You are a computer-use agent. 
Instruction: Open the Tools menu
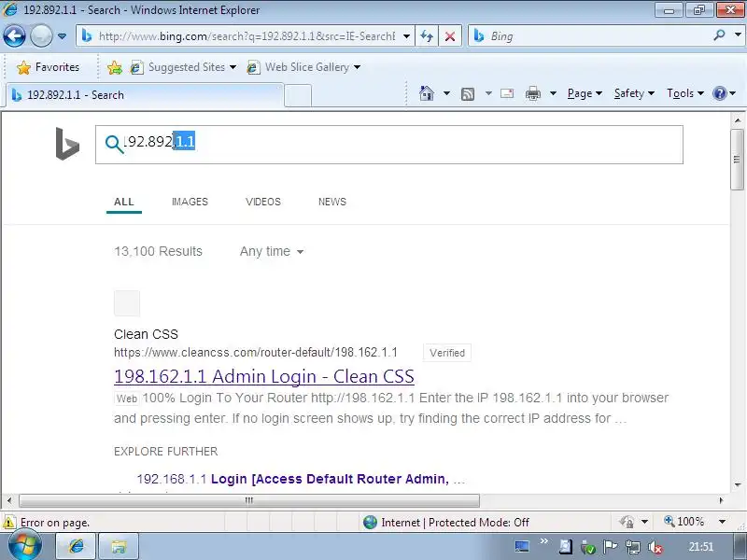[685, 93]
